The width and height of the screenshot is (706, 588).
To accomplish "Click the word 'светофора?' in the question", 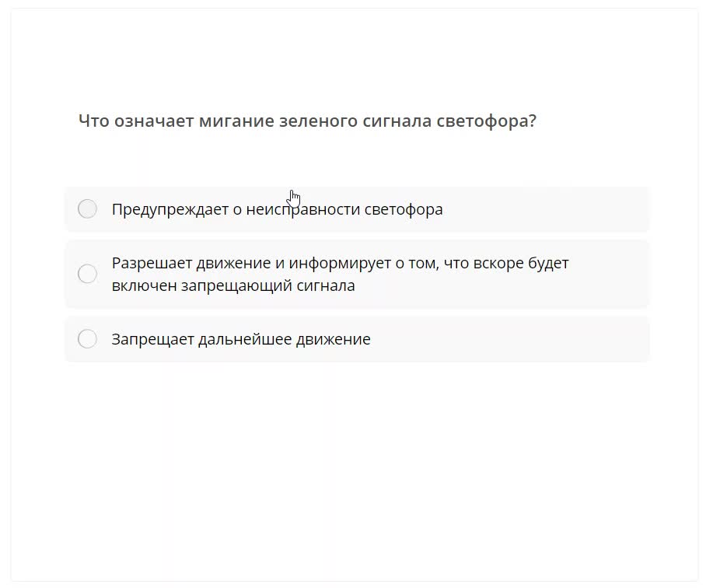I will coord(486,121).
